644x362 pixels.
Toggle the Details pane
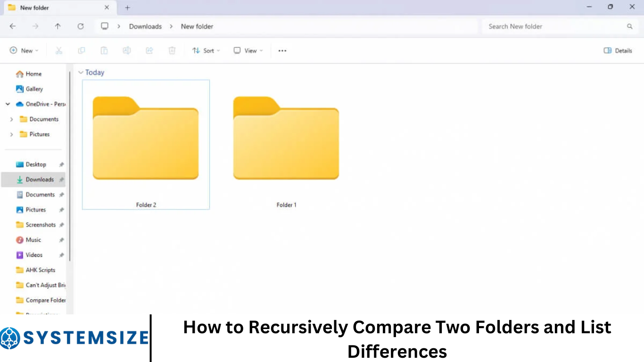[618, 50]
